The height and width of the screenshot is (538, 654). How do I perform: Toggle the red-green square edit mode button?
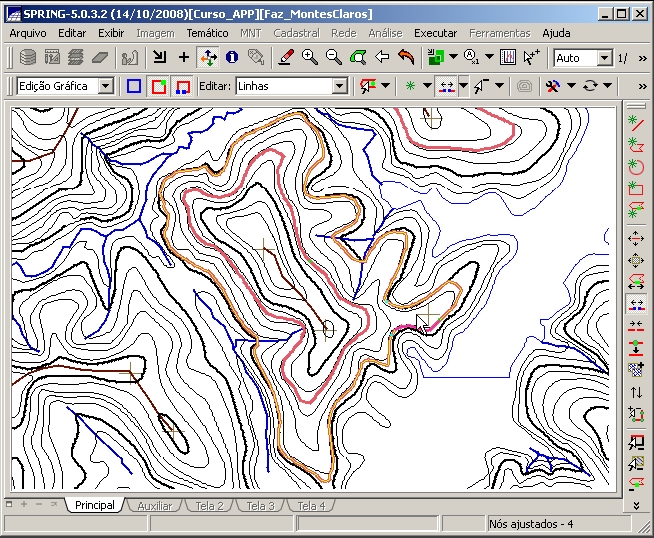pos(158,87)
